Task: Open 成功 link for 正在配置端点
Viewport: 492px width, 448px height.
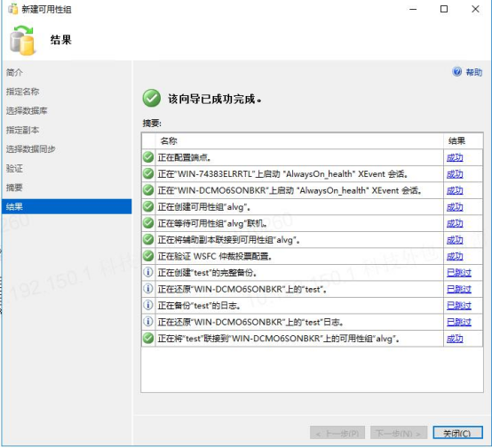Action: pos(455,157)
